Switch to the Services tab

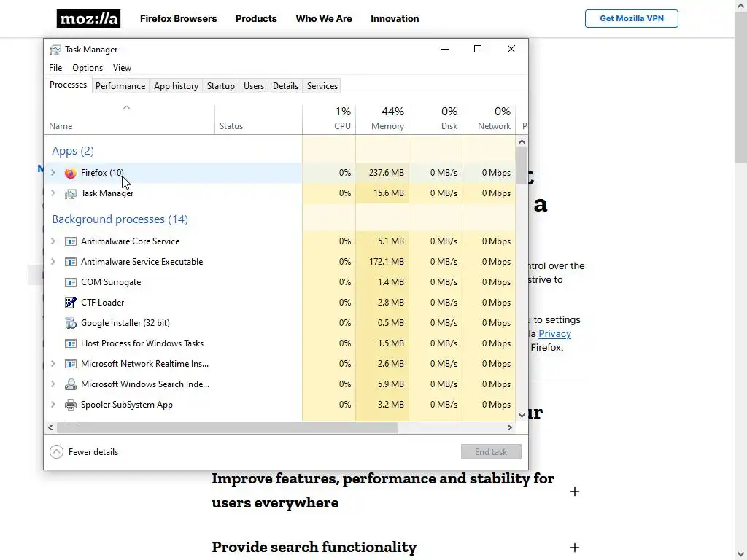pos(322,86)
